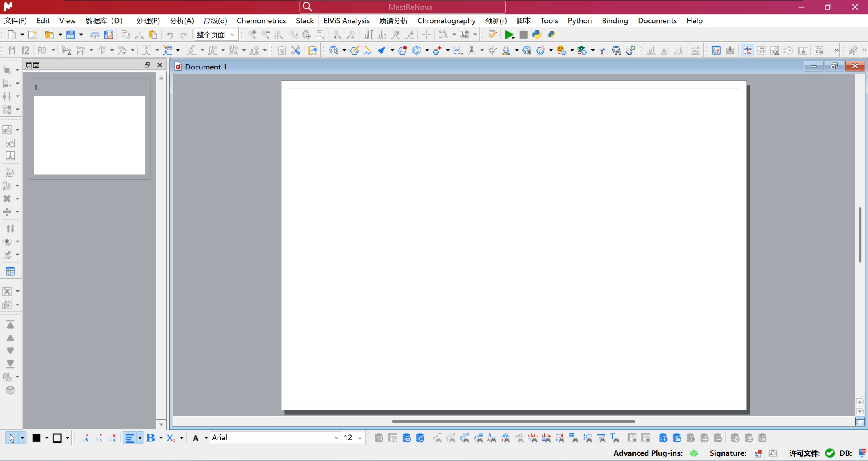This screenshot has height=461, width=868.
Task: Open the Help menu
Action: click(694, 21)
